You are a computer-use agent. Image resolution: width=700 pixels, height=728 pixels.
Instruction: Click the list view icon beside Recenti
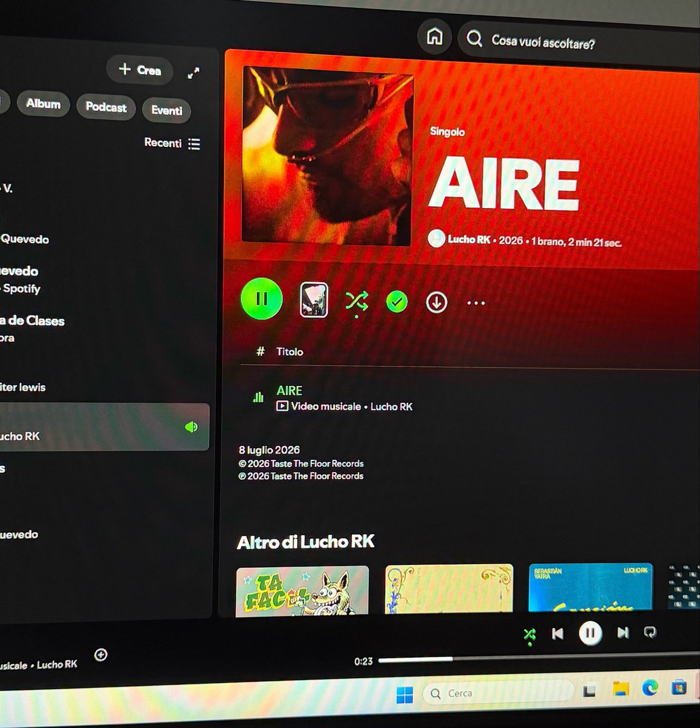point(194,144)
